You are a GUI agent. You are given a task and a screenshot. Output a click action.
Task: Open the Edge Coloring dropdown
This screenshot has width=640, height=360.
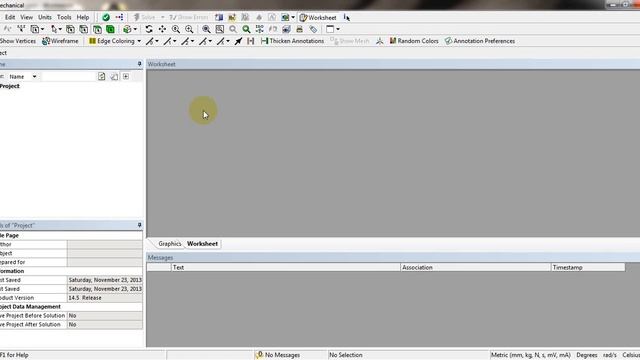point(139,41)
